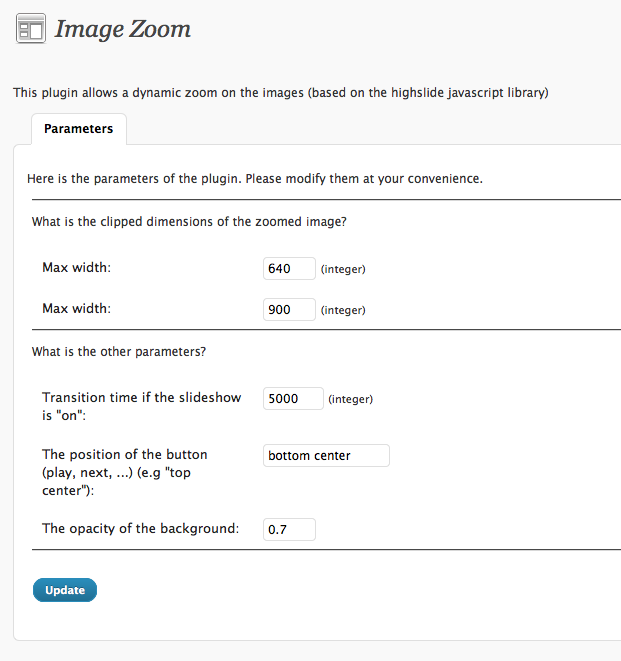Click the clipped dimensions section heading
Viewport: 621px width, 661px height.
point(189,221)
